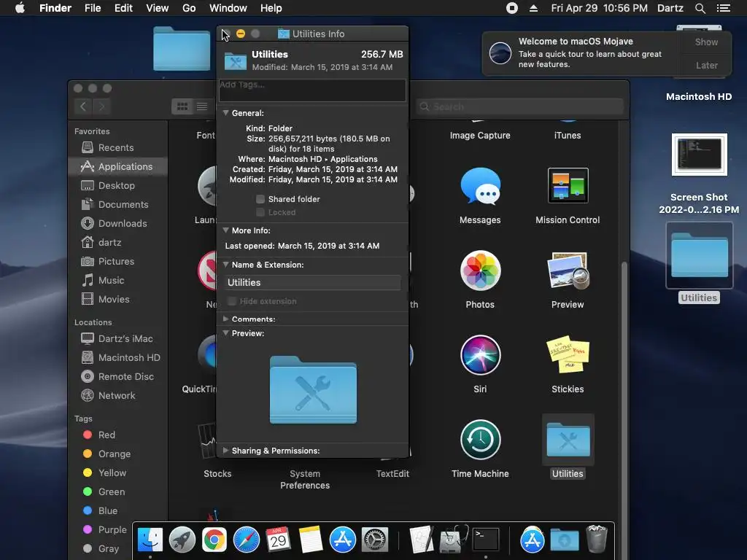Switch Finder to icon view
This screenshot has width=747, height=560.
(182, 106)
